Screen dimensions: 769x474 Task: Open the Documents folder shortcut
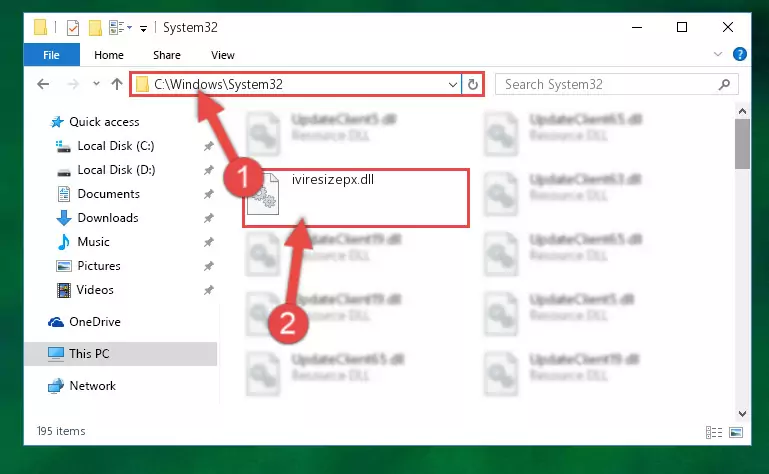coord(108,194)
